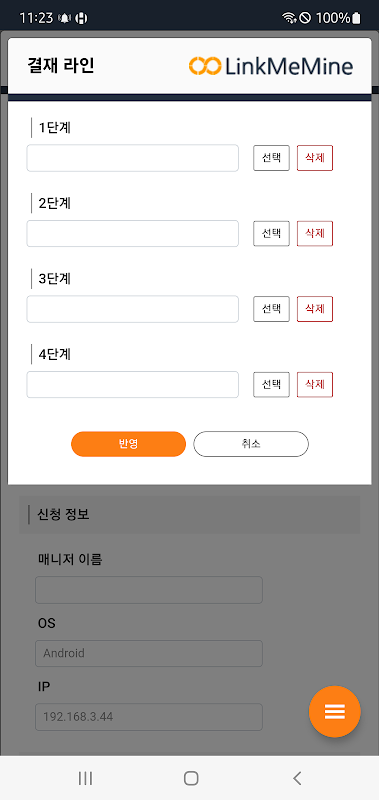Focus the 1단계 input field
Screen dimensions: 379x800
pyautogui.click(x=133, y=158)
